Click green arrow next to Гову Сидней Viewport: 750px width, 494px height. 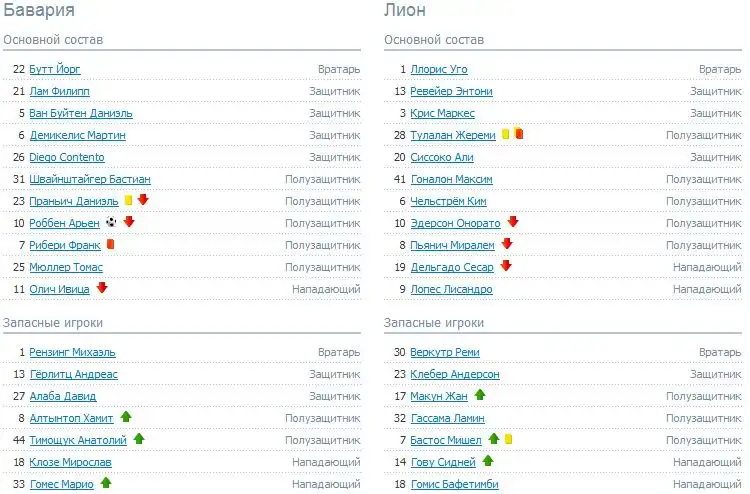[488, 461]
